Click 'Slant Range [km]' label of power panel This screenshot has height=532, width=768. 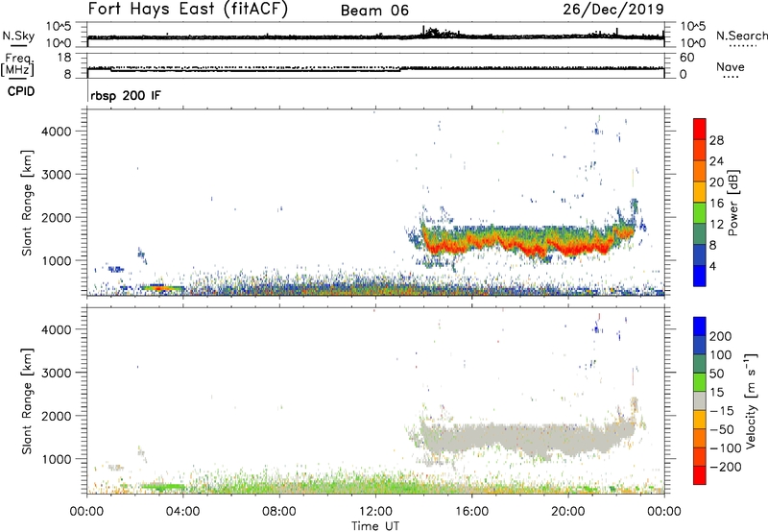[x=27, y=203]
